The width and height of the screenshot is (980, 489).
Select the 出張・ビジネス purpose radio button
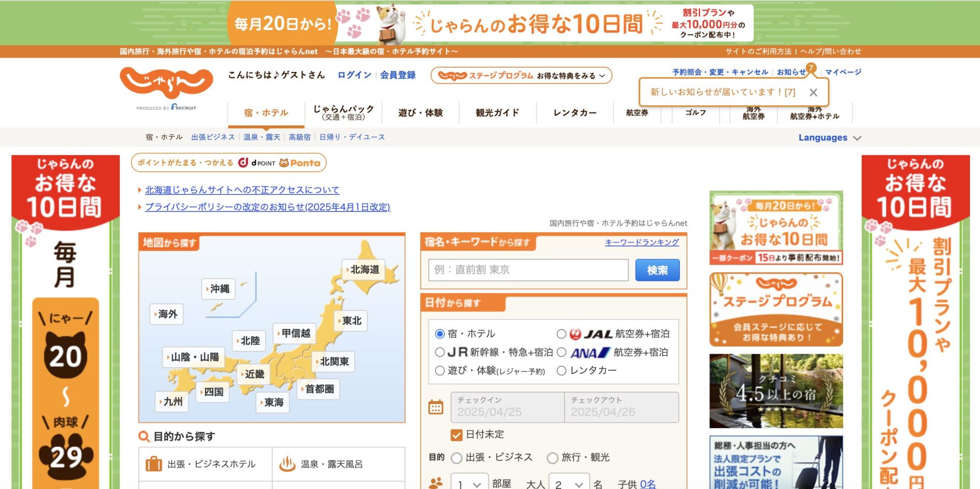(457, 458)
